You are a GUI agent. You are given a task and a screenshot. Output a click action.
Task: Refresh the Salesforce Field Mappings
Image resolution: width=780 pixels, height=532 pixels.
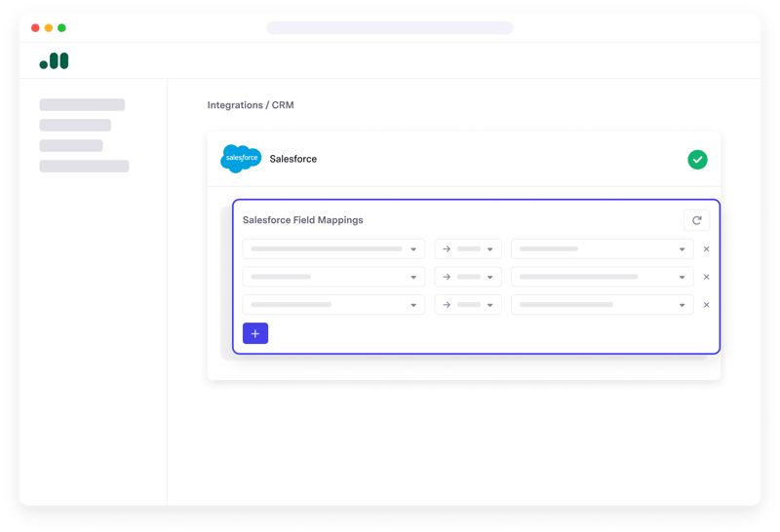696,220
